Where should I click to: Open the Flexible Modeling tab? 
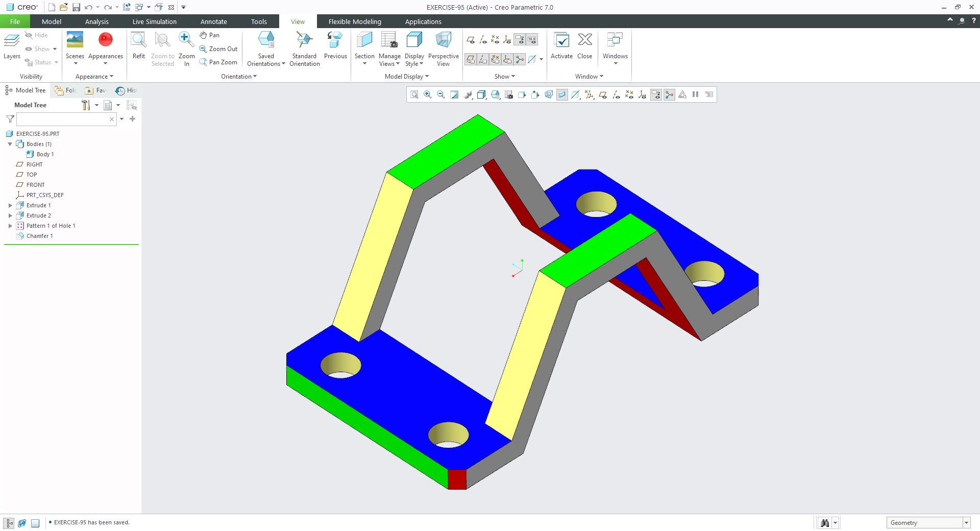(x=355, y=21)
